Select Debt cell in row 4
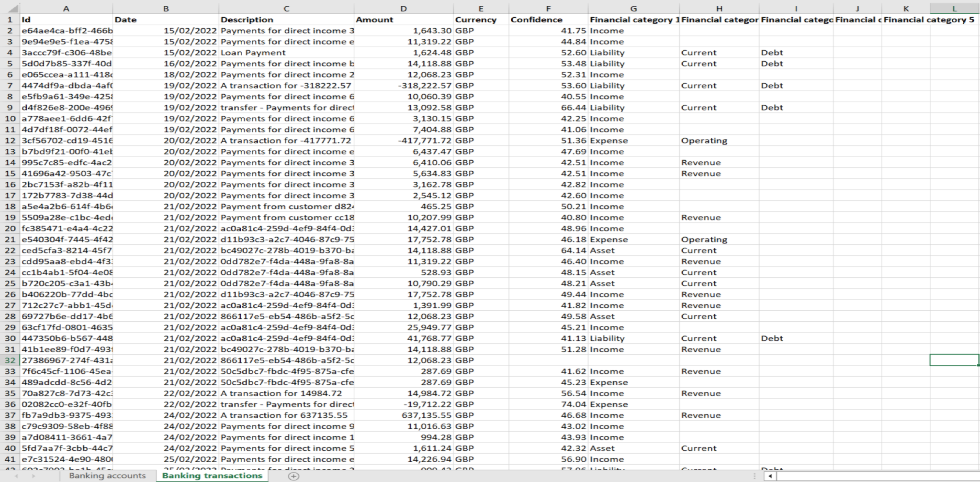Viewport: 980px width, 482px height. (x=796, y=53)
